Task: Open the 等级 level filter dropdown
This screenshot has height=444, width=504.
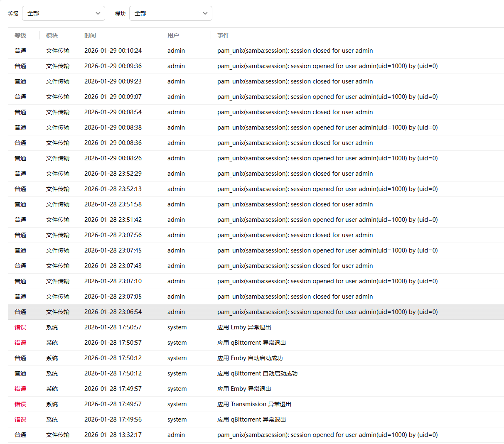Action: pyautogui.click(x=63, y=13)
